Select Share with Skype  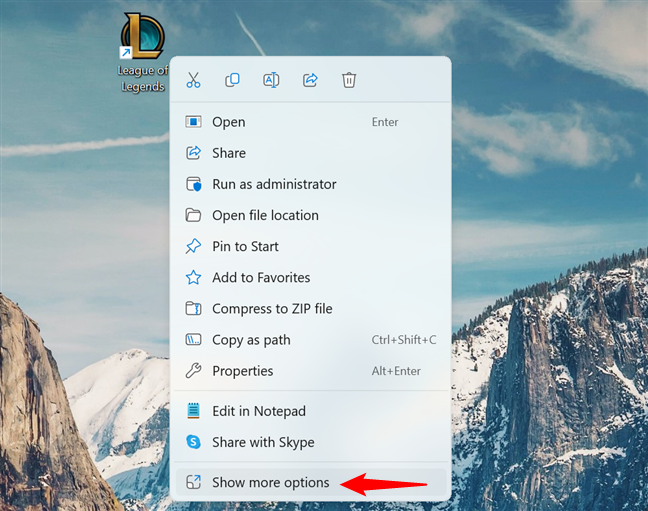point(310,442)
